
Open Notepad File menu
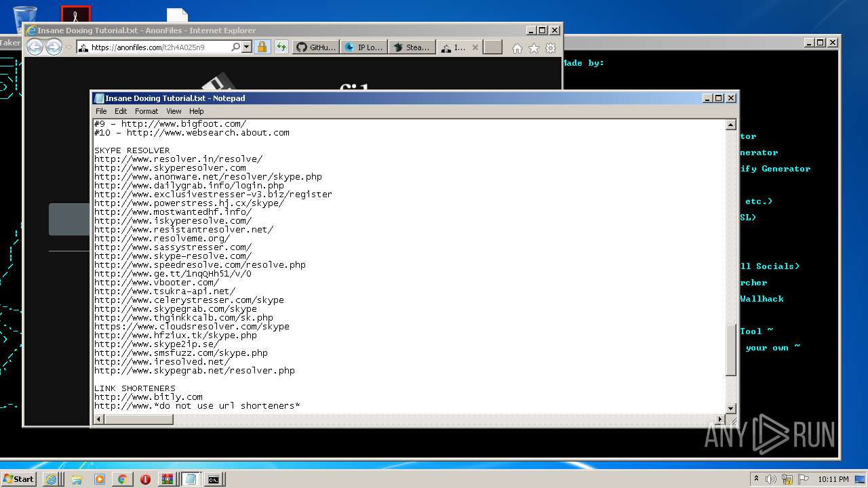(101, 111)
